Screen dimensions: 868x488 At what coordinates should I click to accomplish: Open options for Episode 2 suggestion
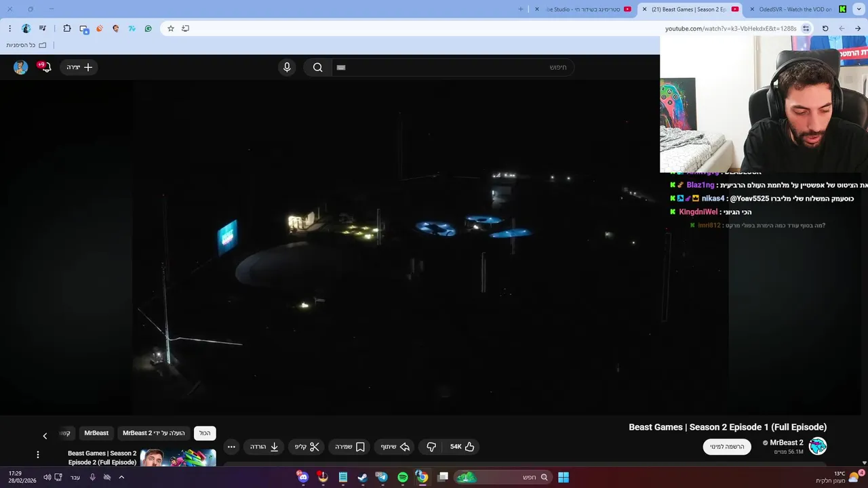point(38,455)
